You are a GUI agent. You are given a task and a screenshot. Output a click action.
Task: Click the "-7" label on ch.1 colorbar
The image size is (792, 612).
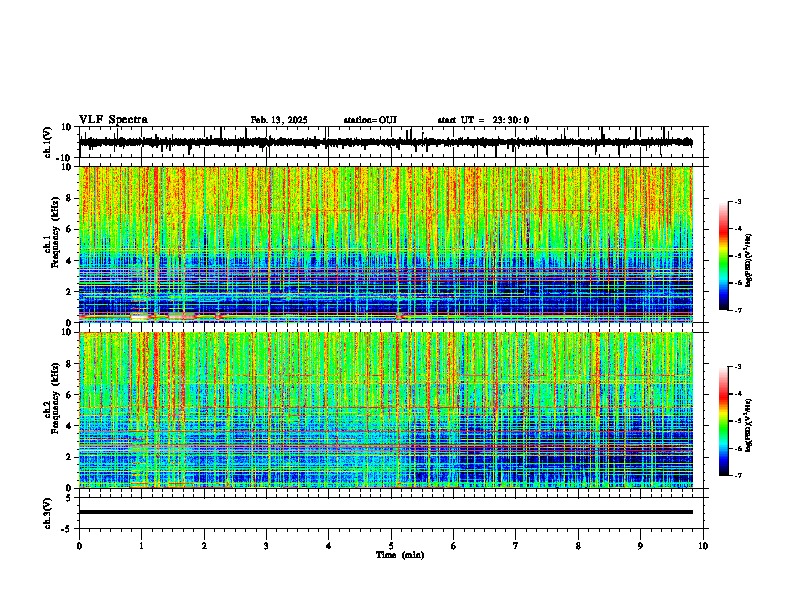tap(738, 310)
